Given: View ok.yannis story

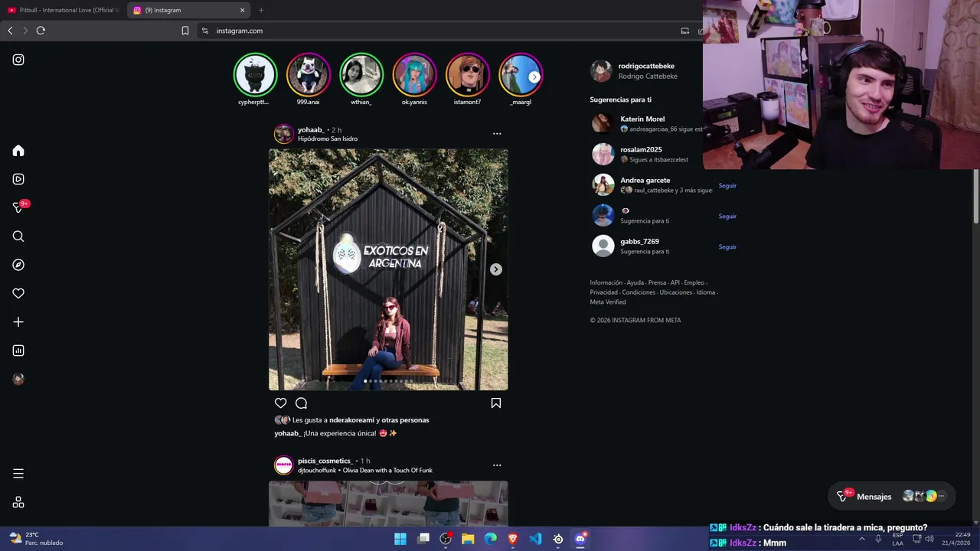Looking at the screenshot, I should [x=414, y=74].
